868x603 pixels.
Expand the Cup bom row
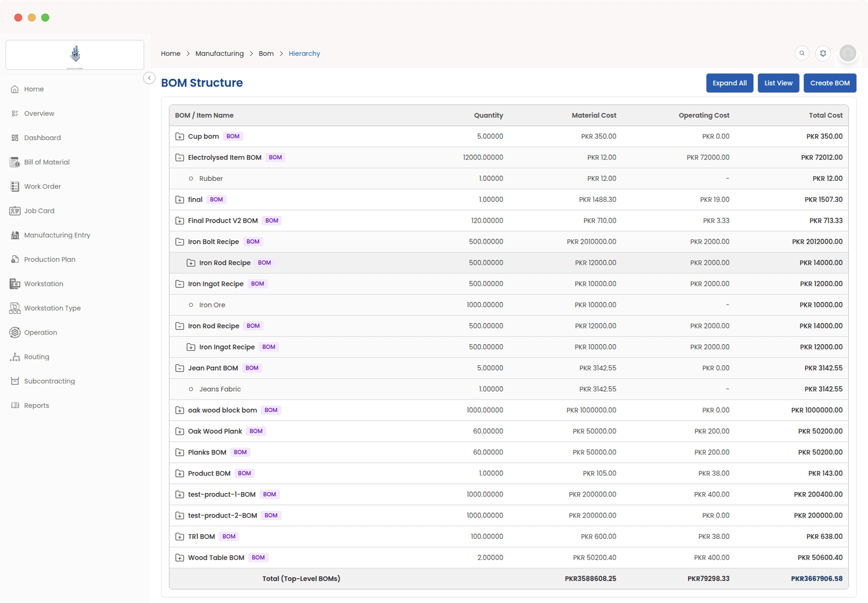pyautogui.click(x=179, y=136)
